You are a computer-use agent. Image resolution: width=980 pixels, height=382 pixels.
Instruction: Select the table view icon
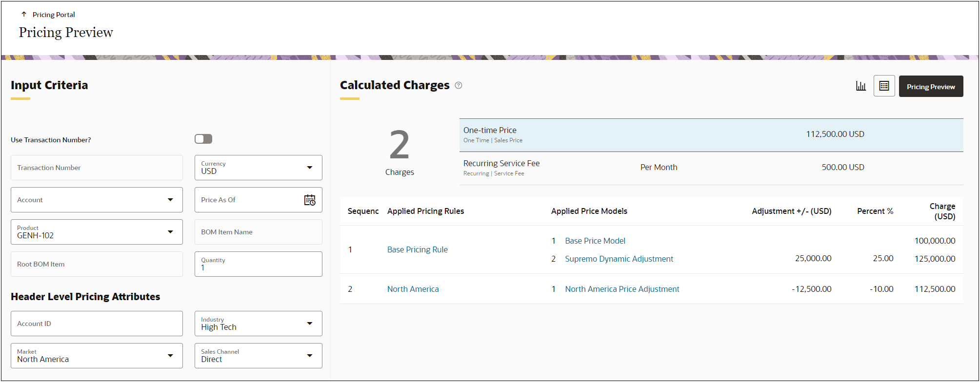click(884, 86)
